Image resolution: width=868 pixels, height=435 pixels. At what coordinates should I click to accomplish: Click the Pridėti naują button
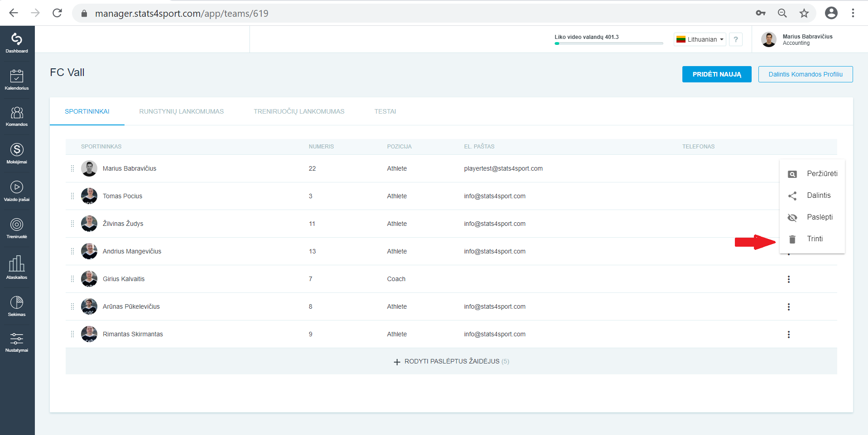coord(717,74)
